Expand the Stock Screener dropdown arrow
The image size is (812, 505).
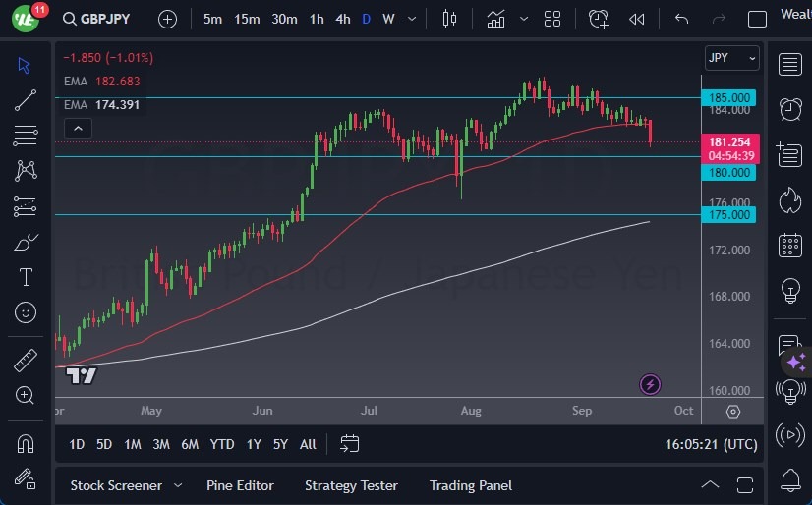coord(178,485)
